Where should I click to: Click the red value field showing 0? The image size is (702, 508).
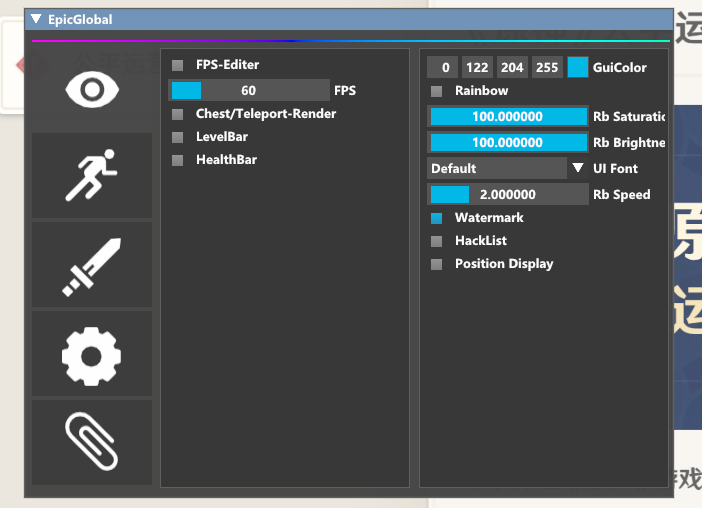coord(443,67)
